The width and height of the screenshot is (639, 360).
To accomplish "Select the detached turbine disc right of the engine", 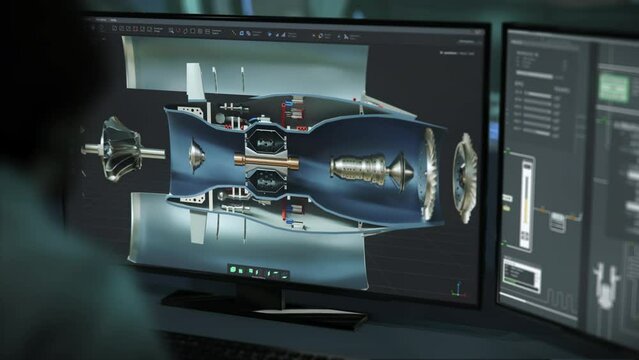I will pos(465,177).
